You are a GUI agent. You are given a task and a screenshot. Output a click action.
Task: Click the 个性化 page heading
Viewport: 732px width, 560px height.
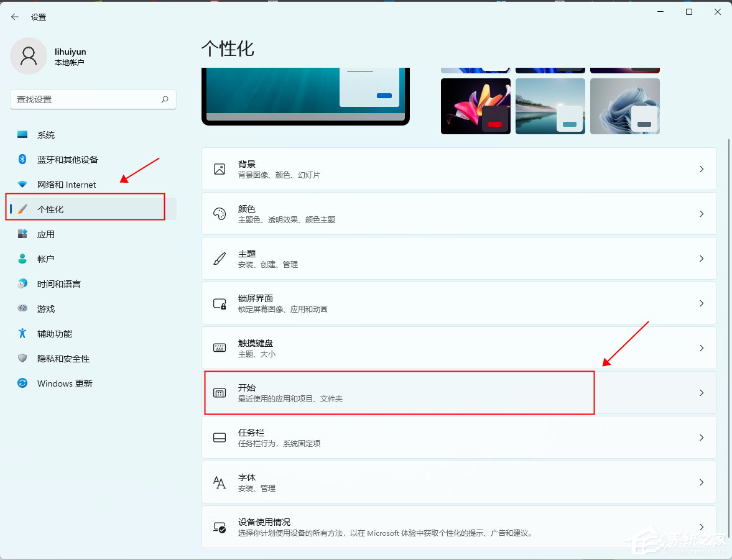click(x=228, y=48)
